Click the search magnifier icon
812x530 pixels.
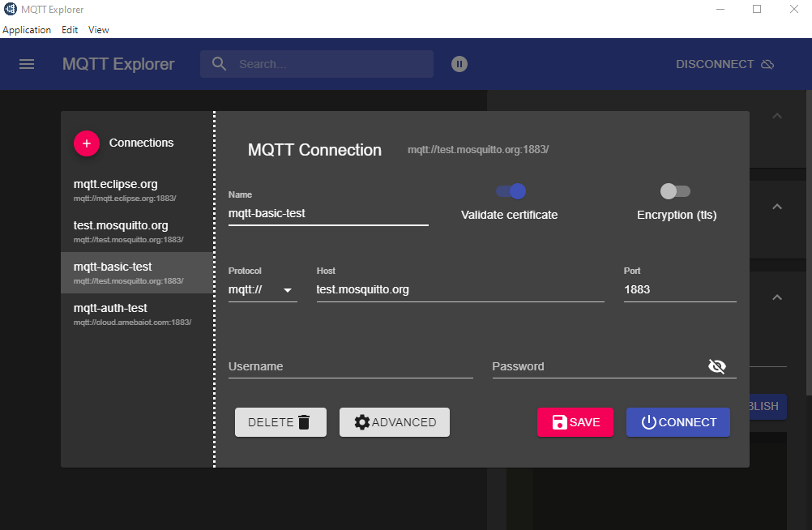tap(219, 64)
